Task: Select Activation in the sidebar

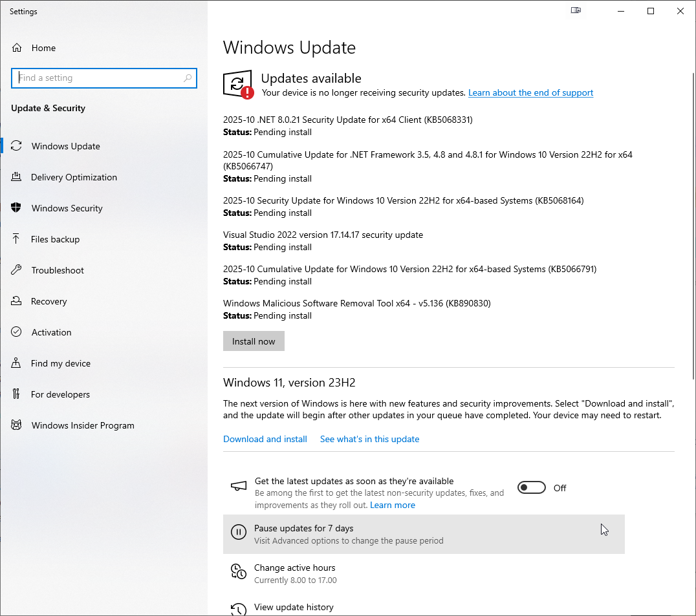Action: [51, 332]
